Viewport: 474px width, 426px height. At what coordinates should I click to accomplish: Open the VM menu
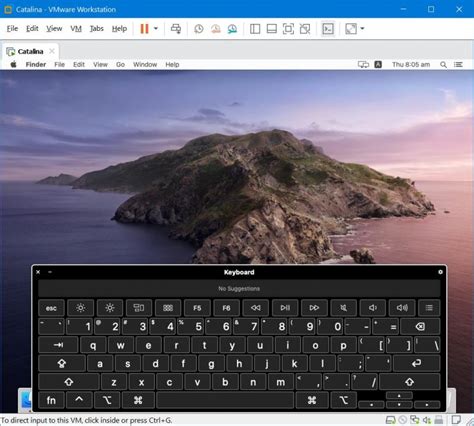coord(76,29)
